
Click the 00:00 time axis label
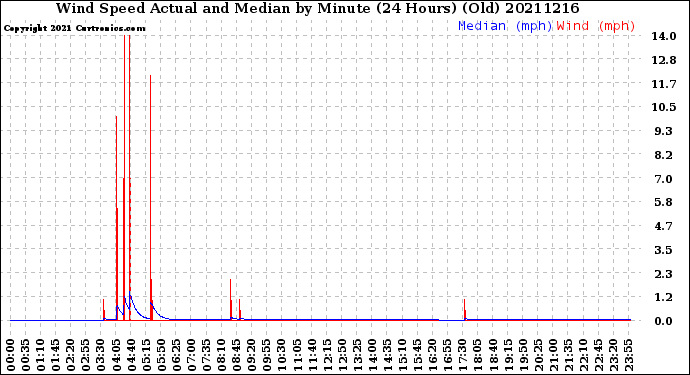[x=11, y=354]
